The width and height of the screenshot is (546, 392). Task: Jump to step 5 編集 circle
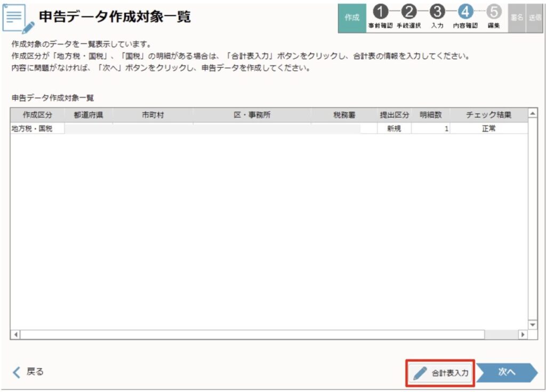coord(494,12)
